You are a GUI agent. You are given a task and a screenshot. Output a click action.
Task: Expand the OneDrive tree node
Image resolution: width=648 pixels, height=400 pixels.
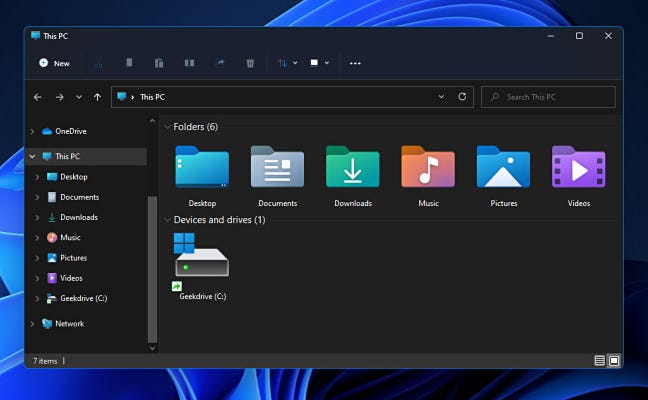click(x=33, y=131)
